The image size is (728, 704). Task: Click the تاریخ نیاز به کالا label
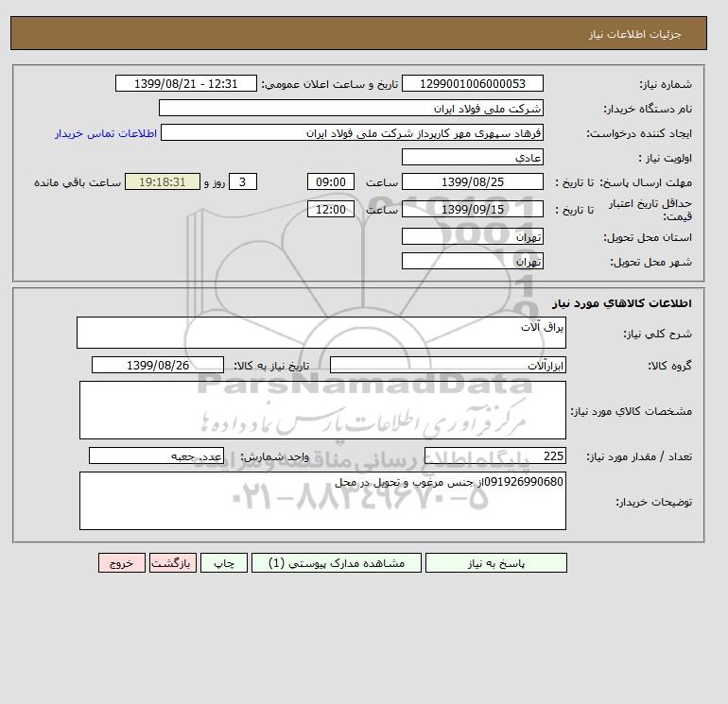271,366
